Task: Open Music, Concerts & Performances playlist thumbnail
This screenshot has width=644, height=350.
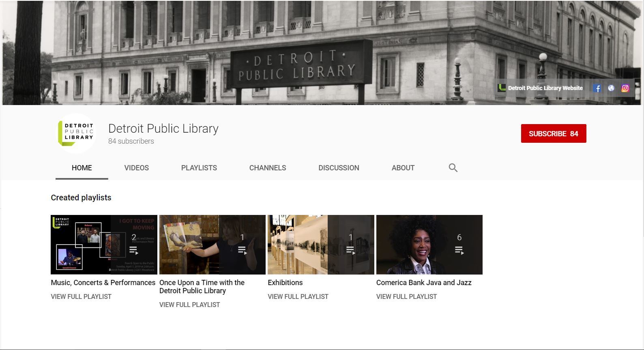Action: (x=104, y=245)
